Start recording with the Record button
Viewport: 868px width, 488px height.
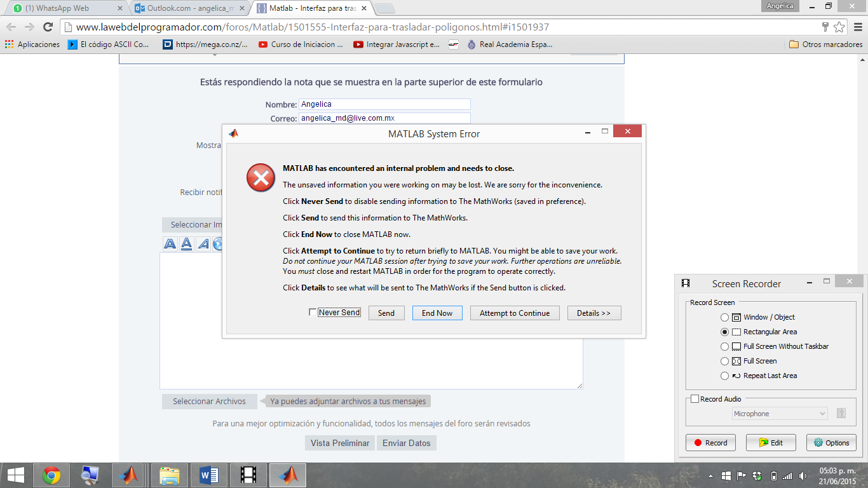[x=710, y=443]
